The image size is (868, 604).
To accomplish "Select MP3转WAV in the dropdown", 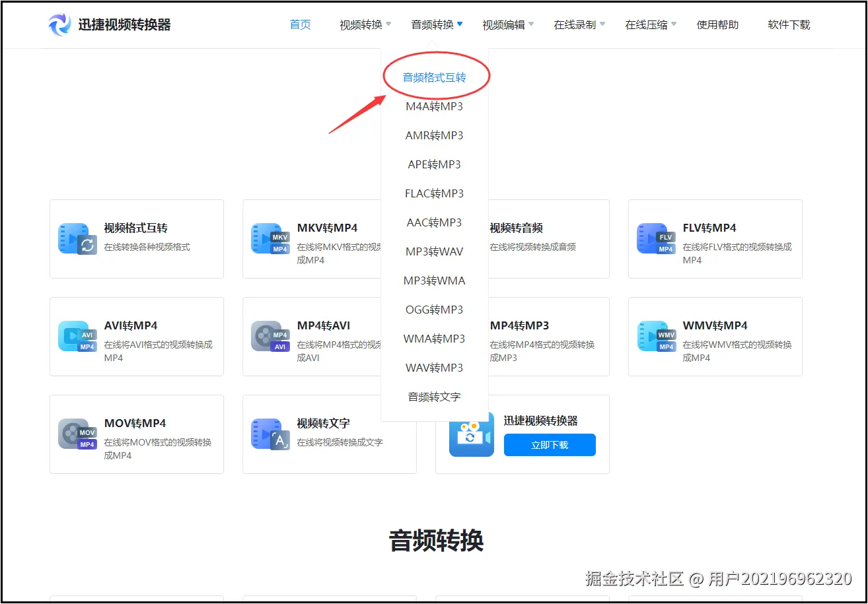I will [435, 252].
